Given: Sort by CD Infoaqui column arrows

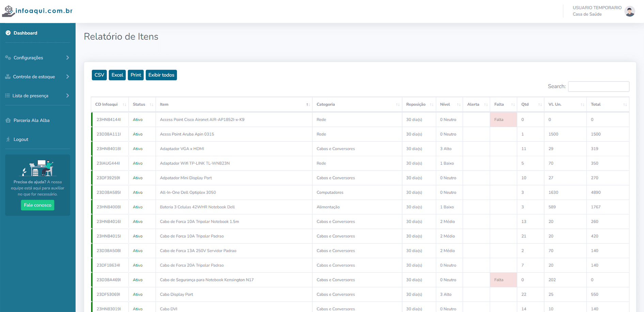Looking at the screenshot, I should pyautogui.click(x=124, y=105).
